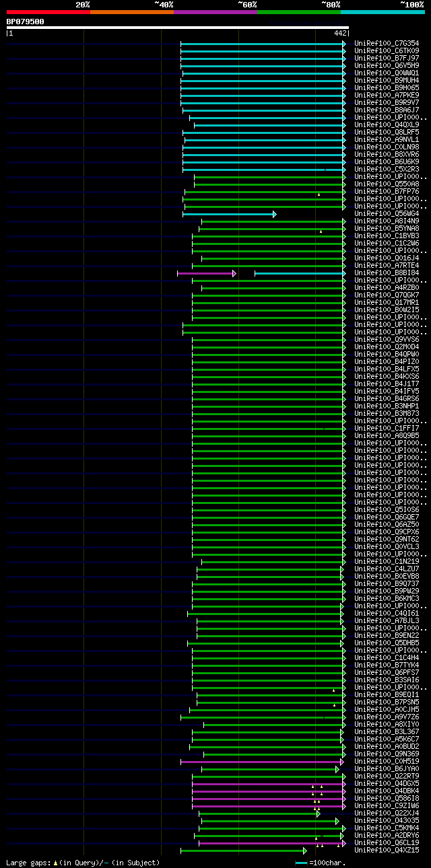Select the UniRef100_B9PW29 label
431x868 pixels.
pyautogui.click(x=387, y=591)
